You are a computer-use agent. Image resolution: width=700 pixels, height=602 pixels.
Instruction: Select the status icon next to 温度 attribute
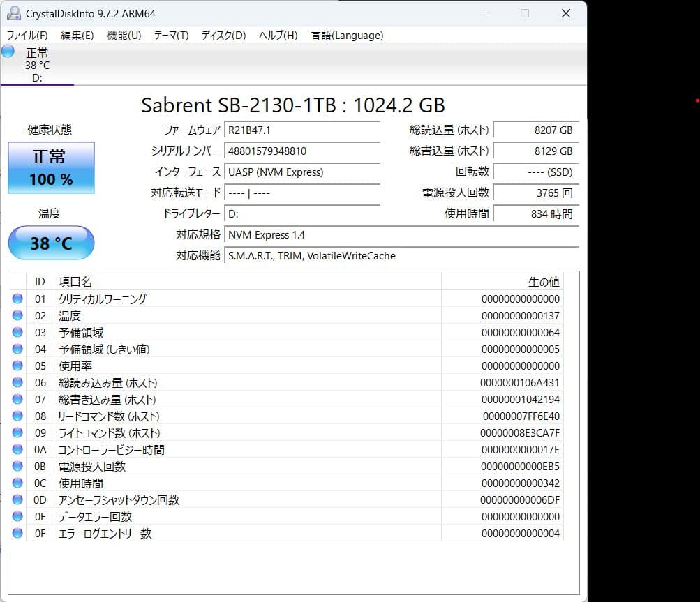click(x=17, y=315)
